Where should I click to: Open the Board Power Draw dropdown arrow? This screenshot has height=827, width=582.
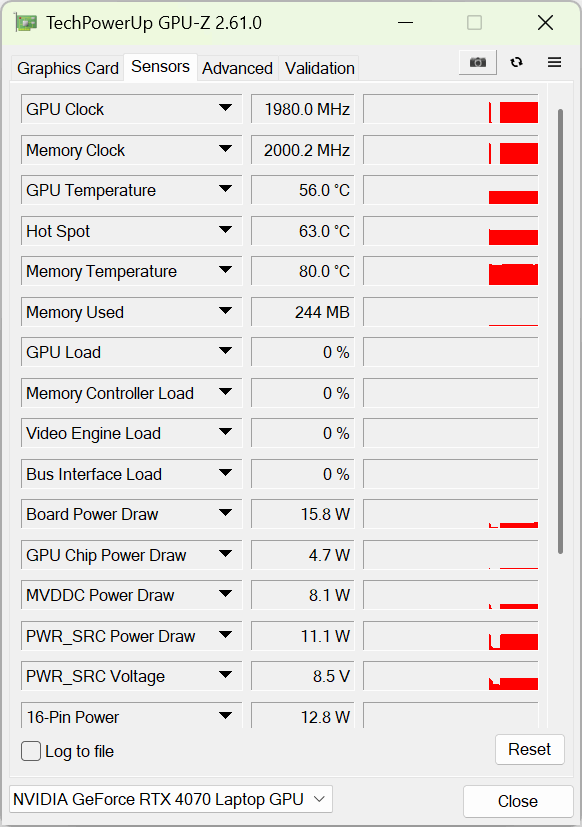225,513
